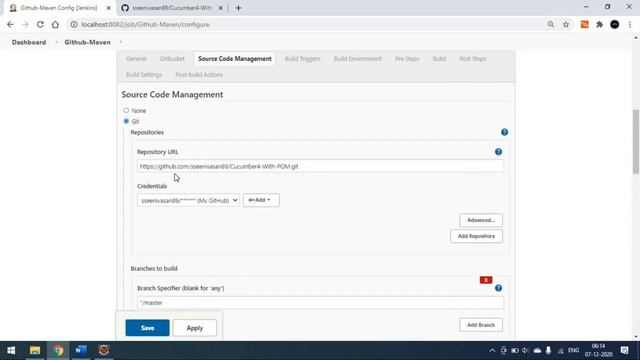Switch to the Build Triggers tab

(302, 59)
